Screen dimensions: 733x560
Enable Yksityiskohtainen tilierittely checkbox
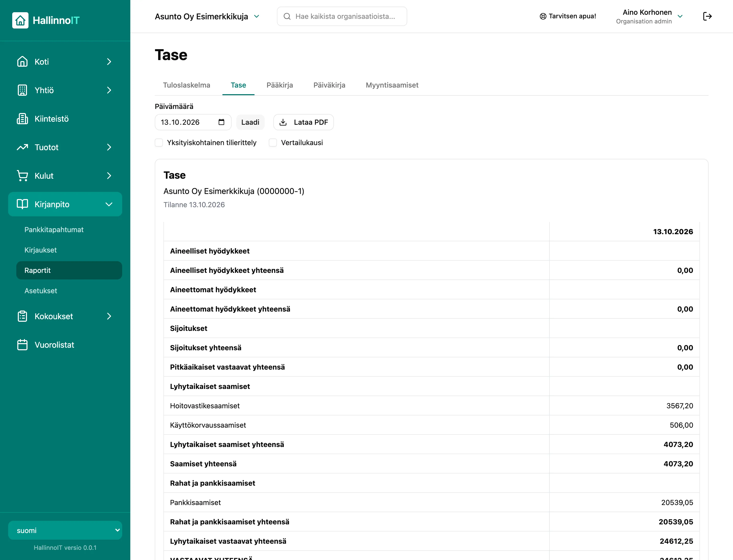click(159, 143)
